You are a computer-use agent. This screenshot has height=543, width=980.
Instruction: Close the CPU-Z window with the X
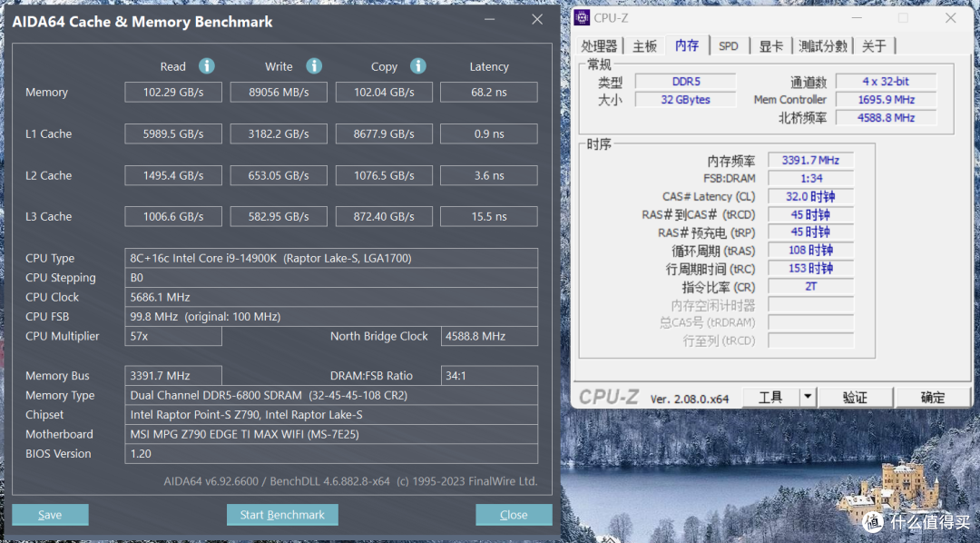(951, 17)
